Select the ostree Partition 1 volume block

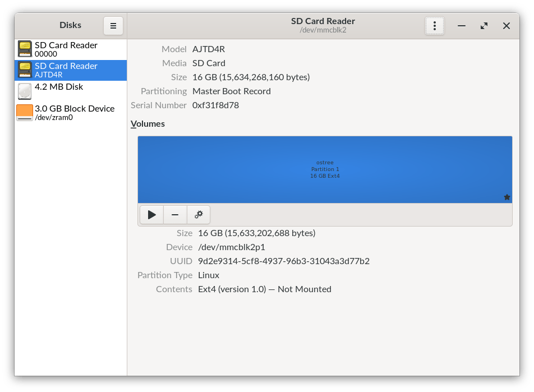325,169
